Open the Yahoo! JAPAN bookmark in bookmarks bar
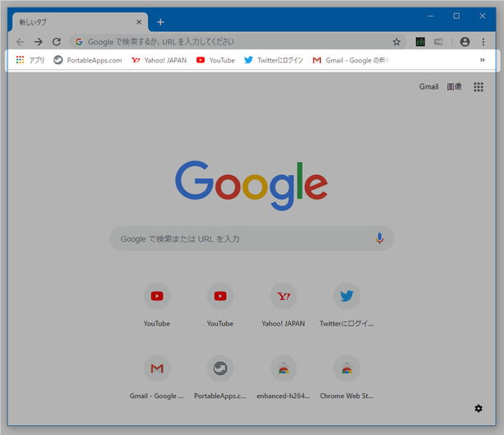Image resolution: width=504 pixels, height=435 pixels. point(160,60)
